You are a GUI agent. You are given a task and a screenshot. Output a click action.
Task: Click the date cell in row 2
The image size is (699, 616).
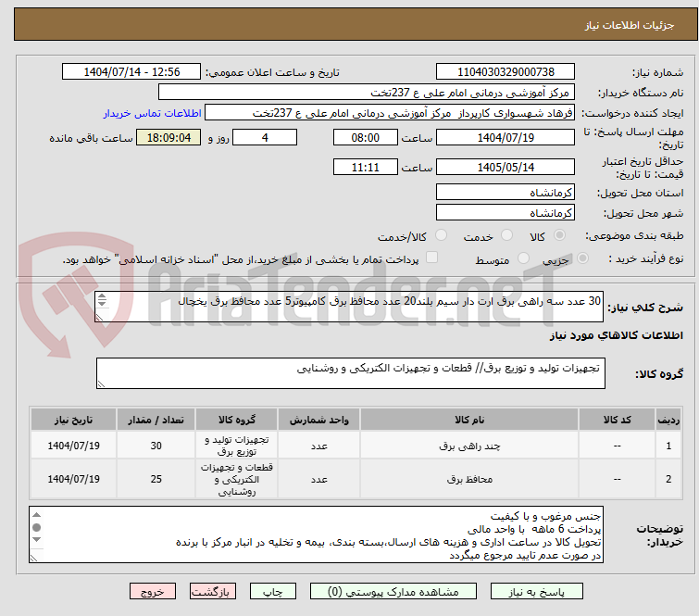pyautogui.click(x=73, y=479)
